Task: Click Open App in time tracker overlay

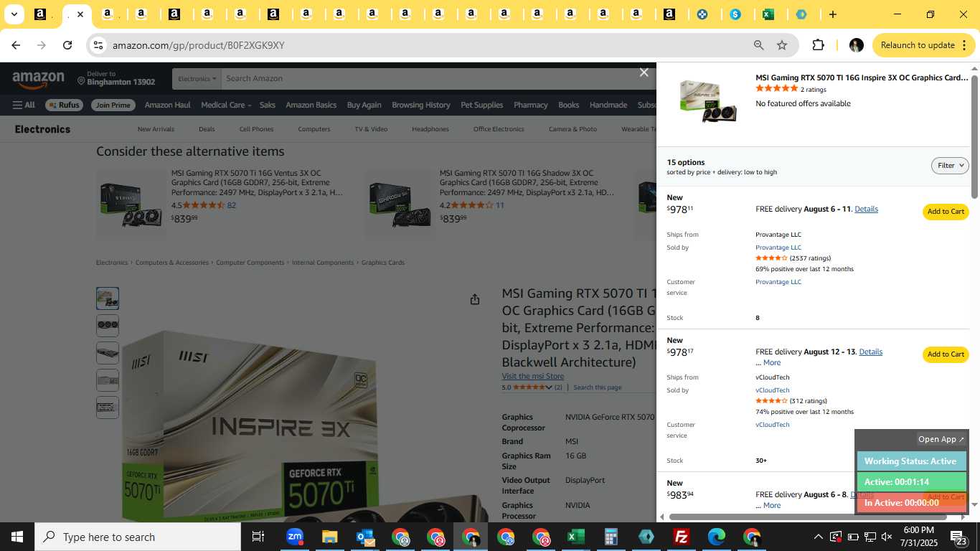Action: pos(941,439)
